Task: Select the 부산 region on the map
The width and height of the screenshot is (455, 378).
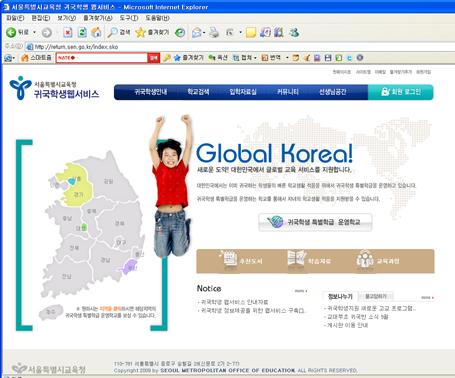Action: (130, 267)
